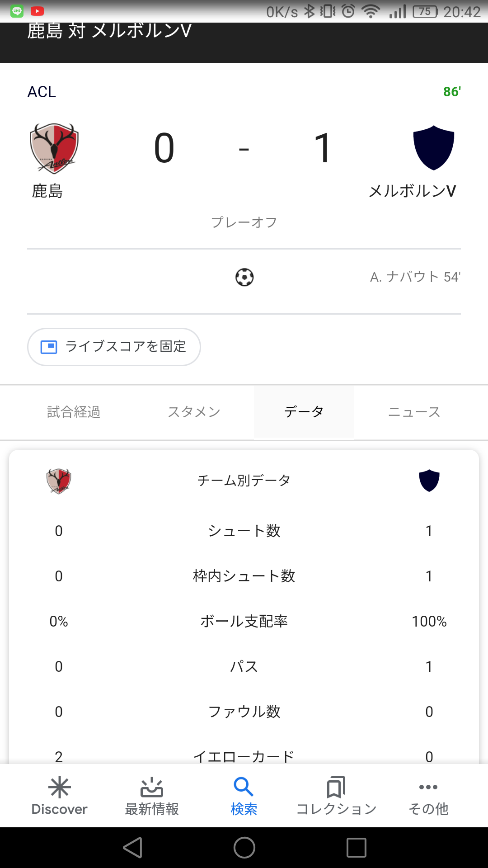Tap the soccer ball goal icon

click(x=244, y=277)
